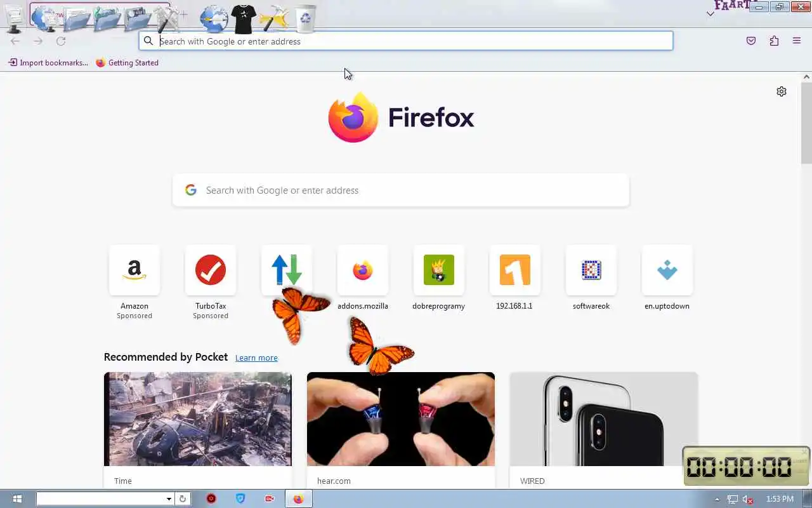Open the Import bookmarks... item
This screenshot has height=508, width=812.
[48, 63]
